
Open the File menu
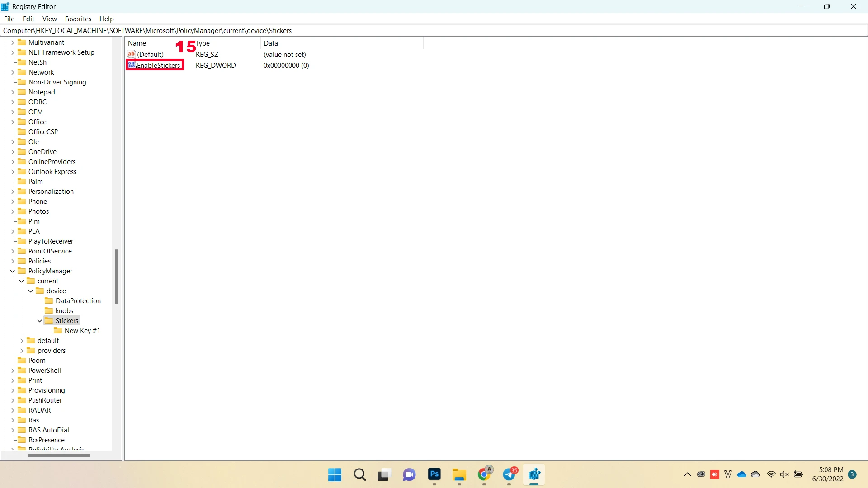tap(9, 19)
